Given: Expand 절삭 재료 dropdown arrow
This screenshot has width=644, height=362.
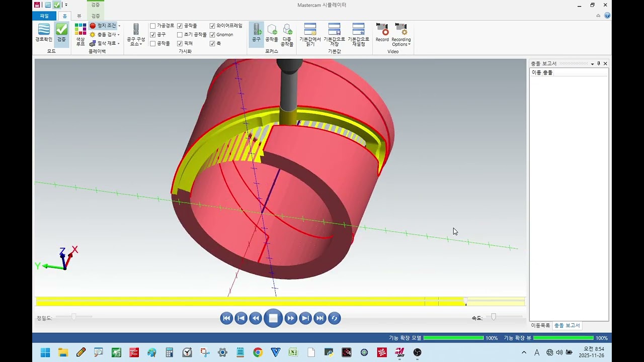Looking at the screenshot, I should coord(119,44).
